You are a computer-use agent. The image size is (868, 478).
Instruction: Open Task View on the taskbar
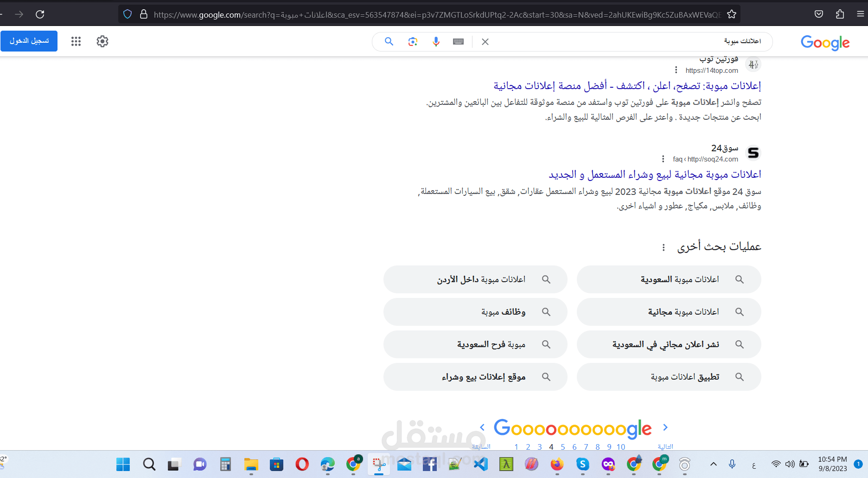[174, 464]
